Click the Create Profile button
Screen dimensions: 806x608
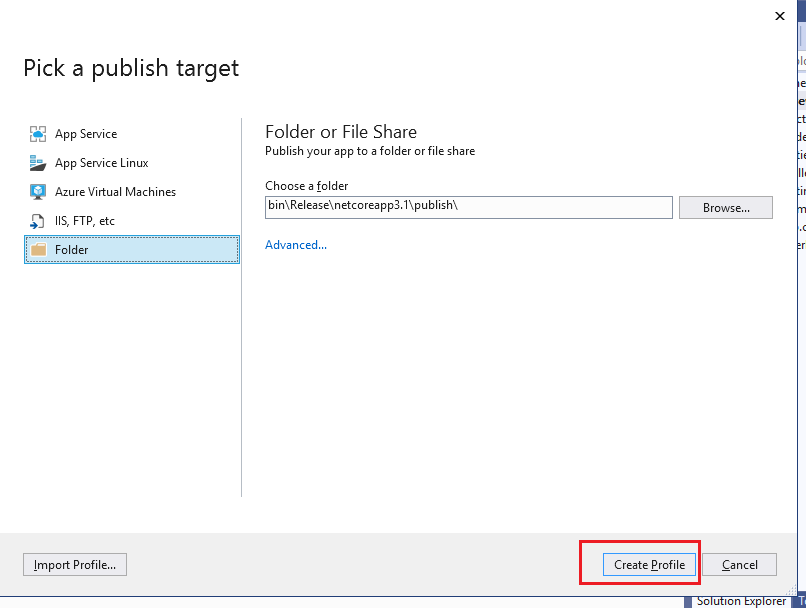(649, 564)
